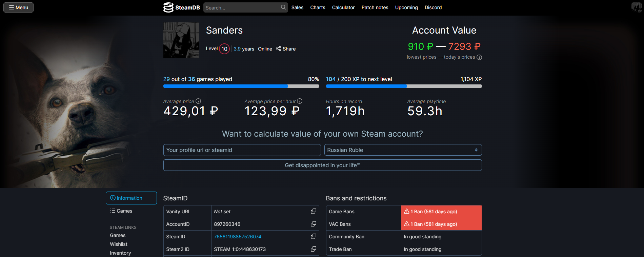Click the Level 10 badge

[224, 49]
